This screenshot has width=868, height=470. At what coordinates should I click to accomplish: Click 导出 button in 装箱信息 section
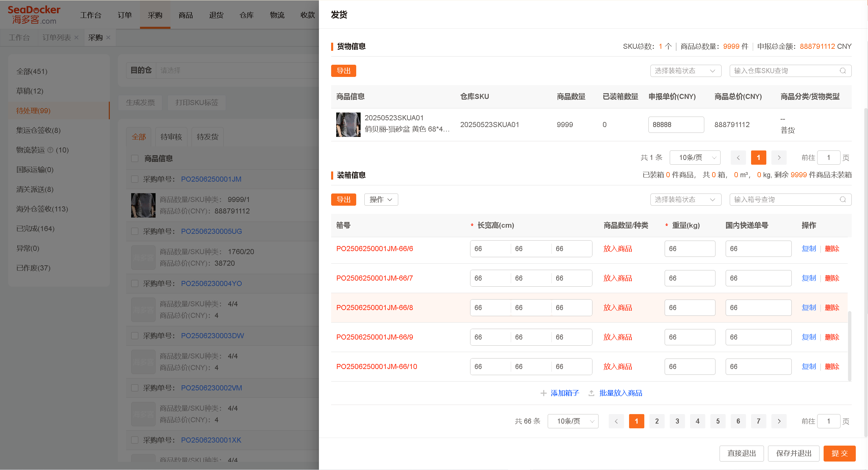tap(343, 200)
